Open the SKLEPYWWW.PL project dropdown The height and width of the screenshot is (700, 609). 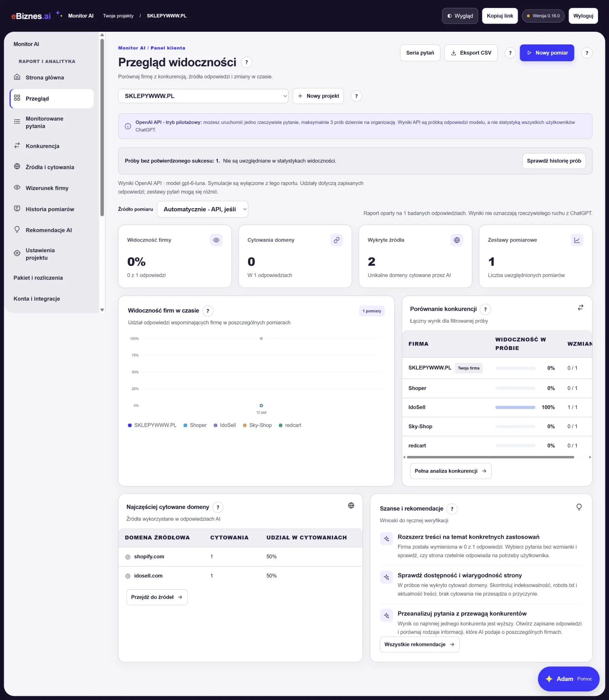(x=203, y=96)
